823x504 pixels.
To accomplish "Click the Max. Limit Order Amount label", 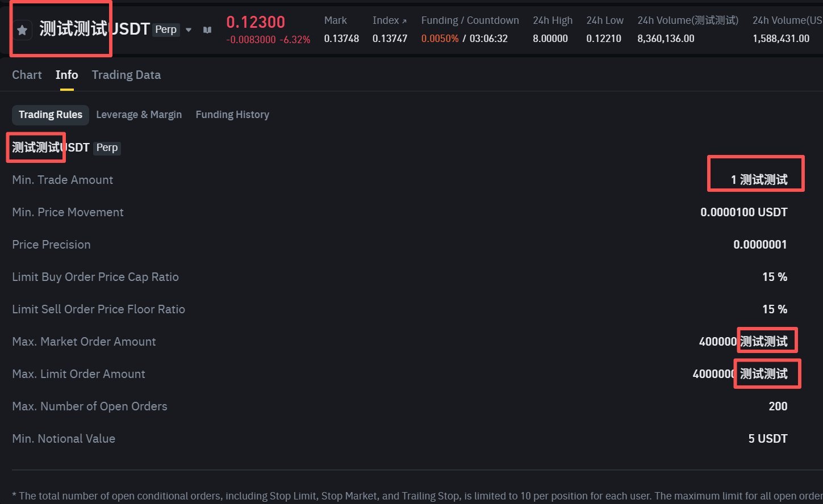I will click(x=78, y=374).
